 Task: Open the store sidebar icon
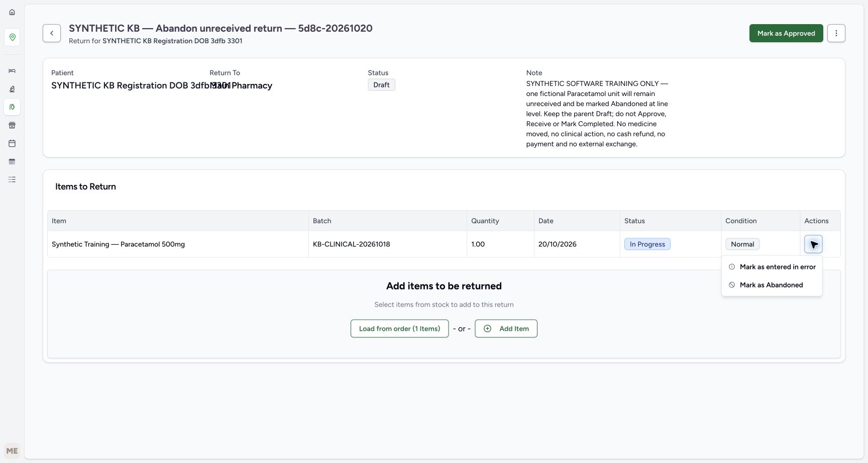[x=12, y=125]
